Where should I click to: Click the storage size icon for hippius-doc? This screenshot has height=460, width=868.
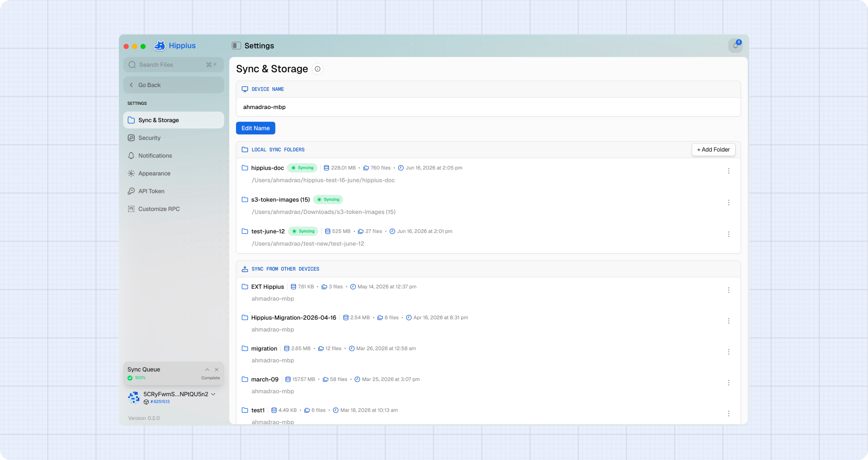coord(327,168)
